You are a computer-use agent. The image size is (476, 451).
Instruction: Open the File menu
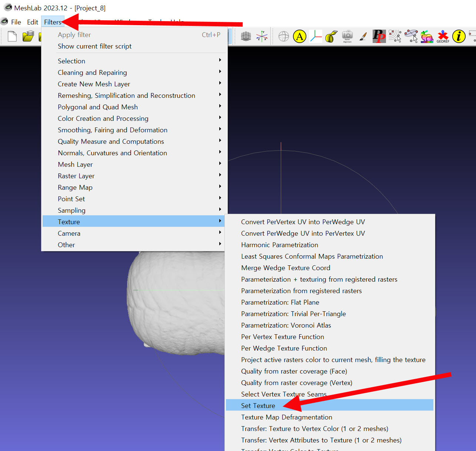coord(16,22)
